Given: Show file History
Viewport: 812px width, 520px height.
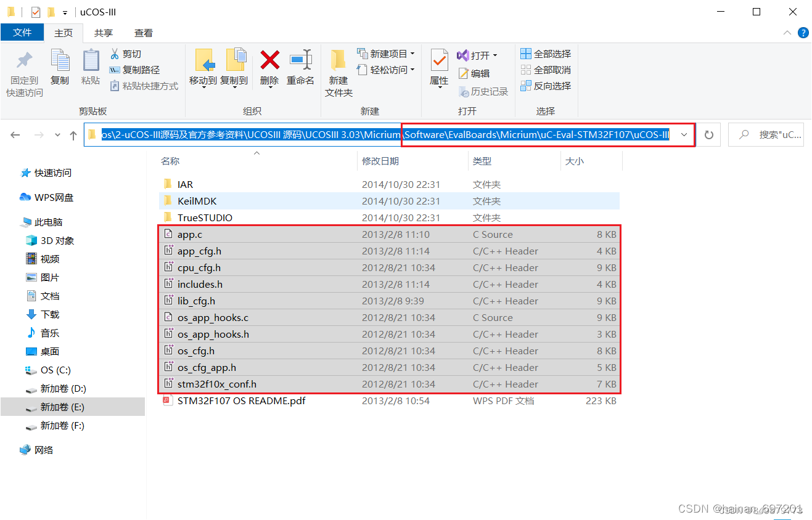Looking at the screenshot, I should pos(483,92).
